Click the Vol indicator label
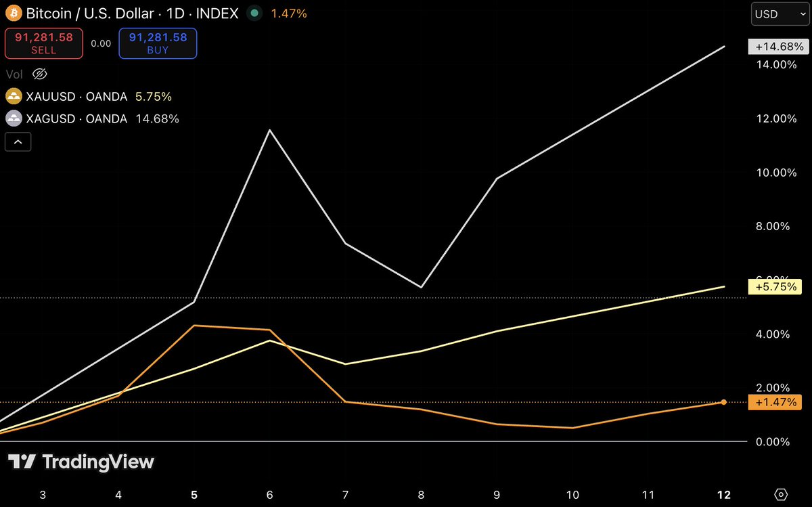The image size is (812, 507). pos(14,74)
